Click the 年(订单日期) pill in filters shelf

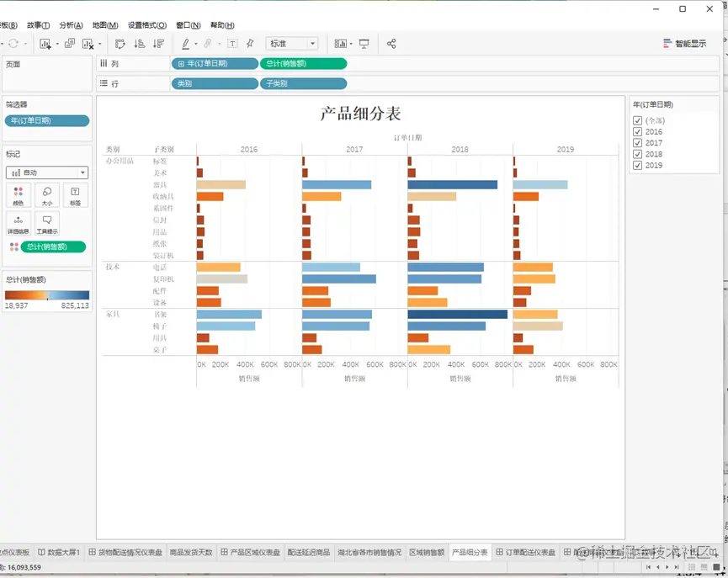point(47,120)
